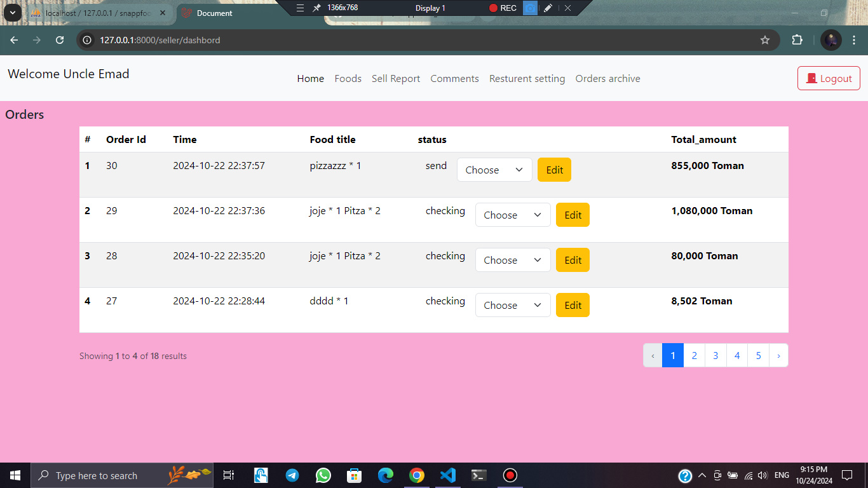Open the Choose dropdown for order 29
The width and height of the screenshot is (868, 488).
pos(513,215)
